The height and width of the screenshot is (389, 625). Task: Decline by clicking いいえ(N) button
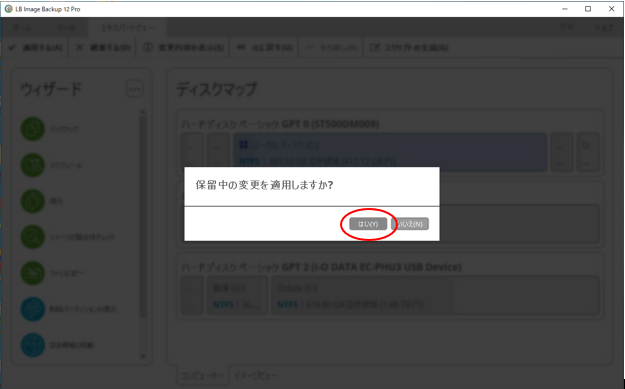coord(410,224)
